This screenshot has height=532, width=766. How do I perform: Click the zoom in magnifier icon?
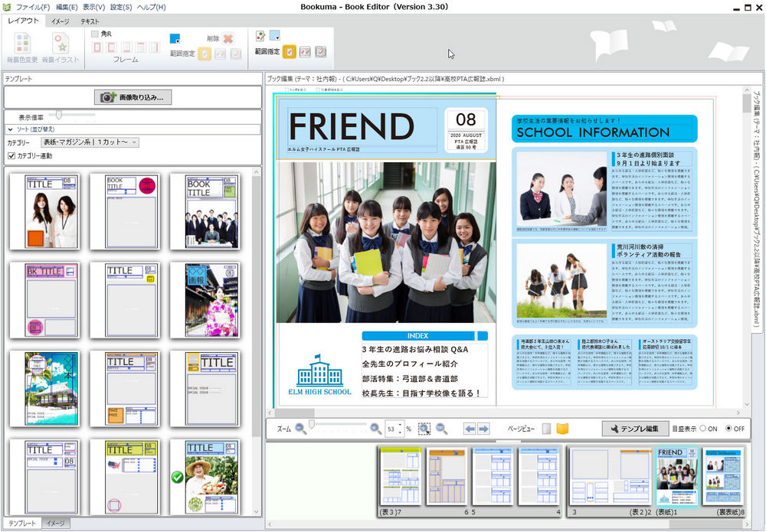(x=375, y=429)
